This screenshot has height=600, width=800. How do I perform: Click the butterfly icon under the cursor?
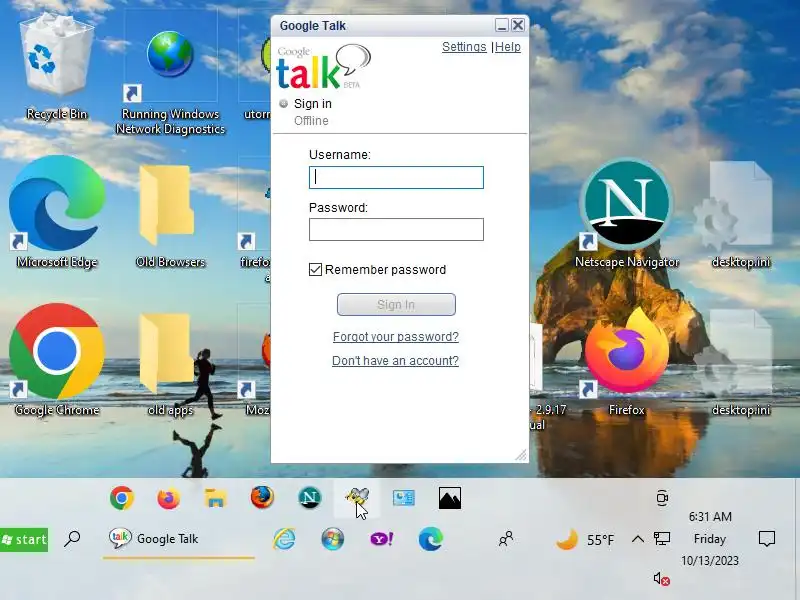click(356, 497)
